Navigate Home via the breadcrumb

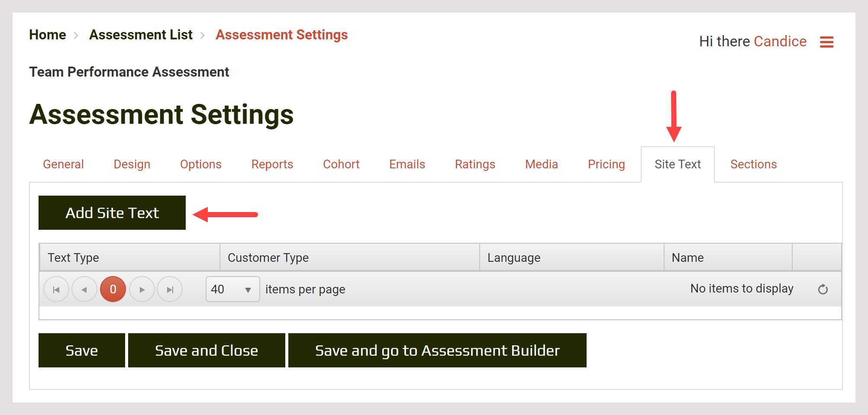tap(47, 35)
